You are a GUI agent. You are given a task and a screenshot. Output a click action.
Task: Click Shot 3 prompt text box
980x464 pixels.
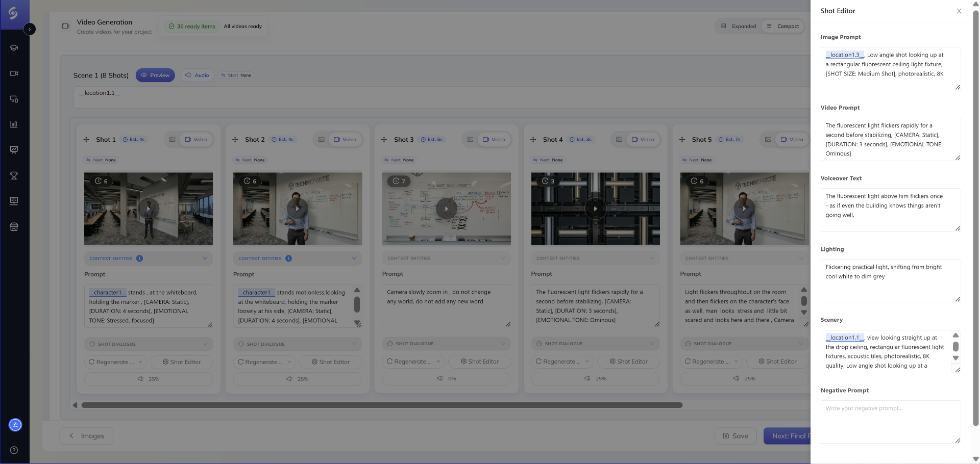(447, 306)
